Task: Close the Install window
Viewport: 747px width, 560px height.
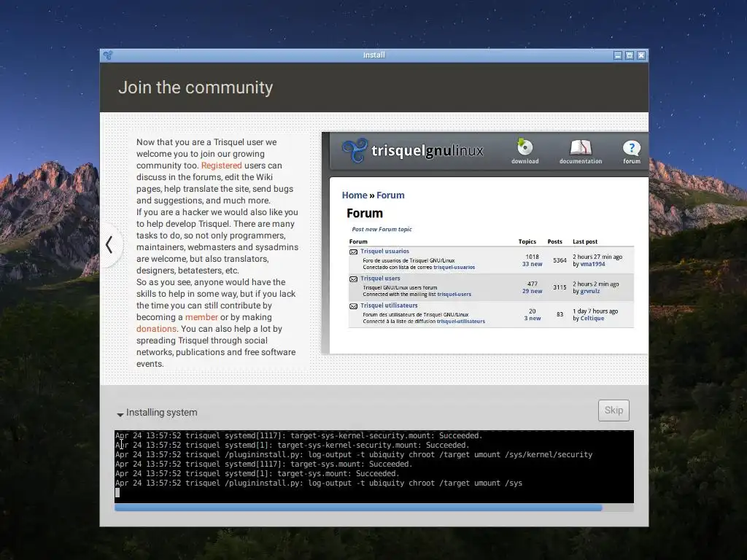Action: [641, 55]
